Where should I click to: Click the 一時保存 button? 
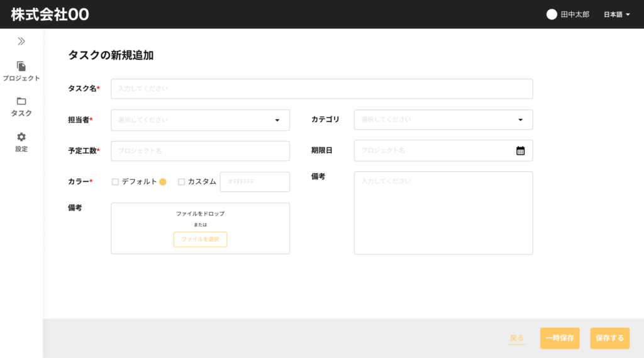pos(560,338)
